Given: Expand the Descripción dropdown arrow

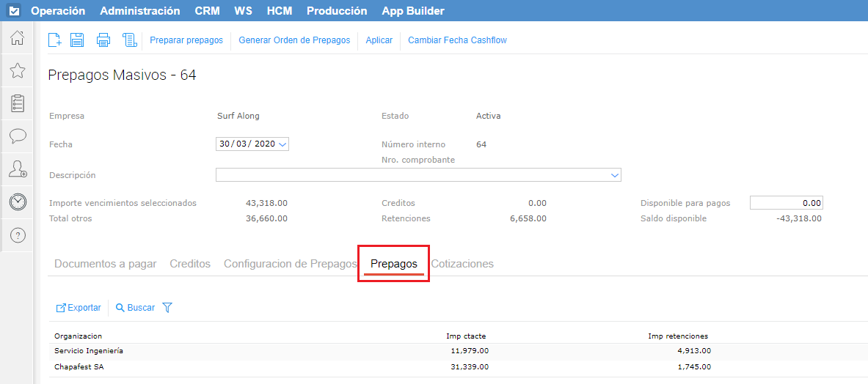Looking at the screenshot, I should [615, 175].
